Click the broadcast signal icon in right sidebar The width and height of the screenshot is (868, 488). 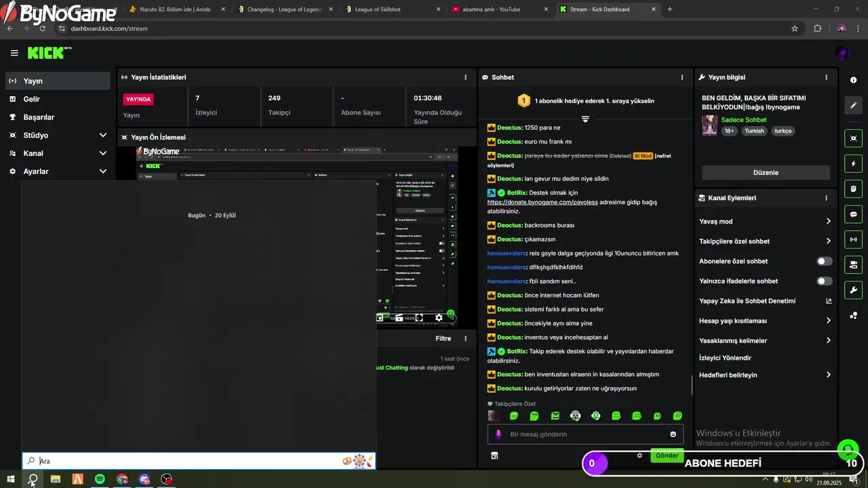click(853, 239)
